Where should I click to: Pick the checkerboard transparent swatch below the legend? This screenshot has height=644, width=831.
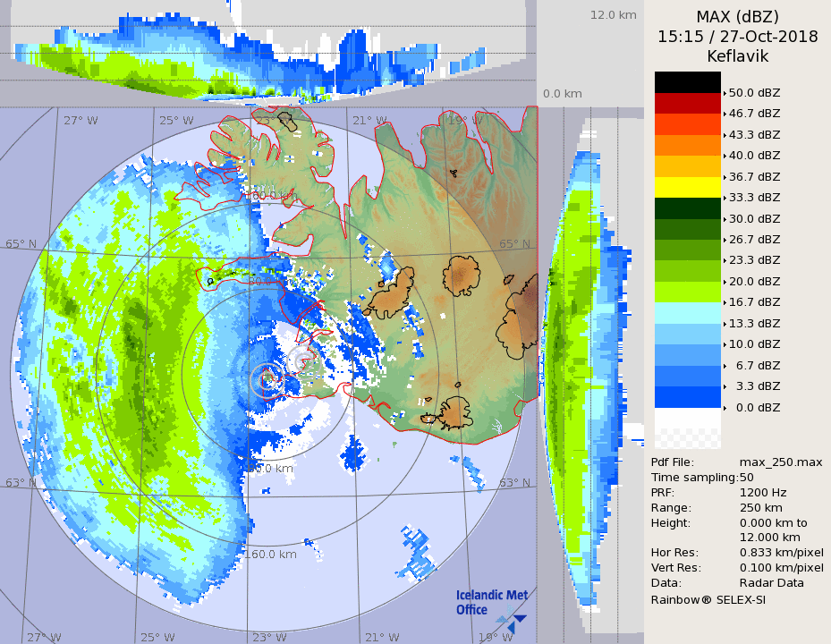point(687,438)
